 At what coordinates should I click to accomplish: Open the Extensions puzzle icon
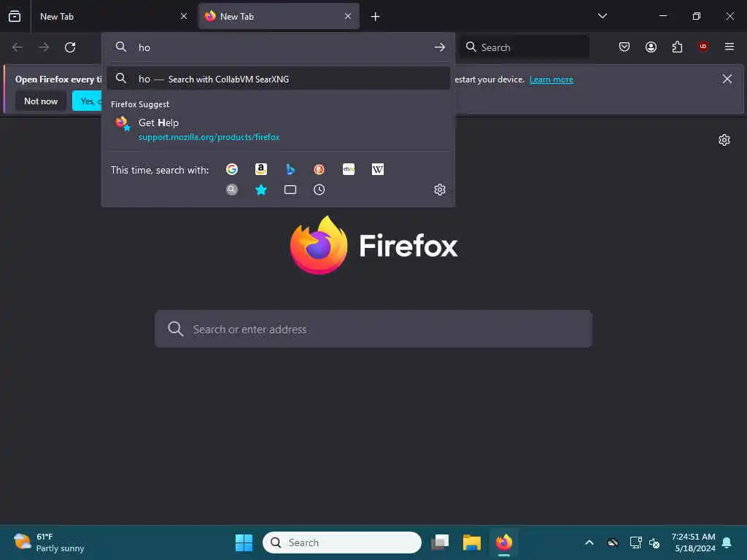click(677, 47)
